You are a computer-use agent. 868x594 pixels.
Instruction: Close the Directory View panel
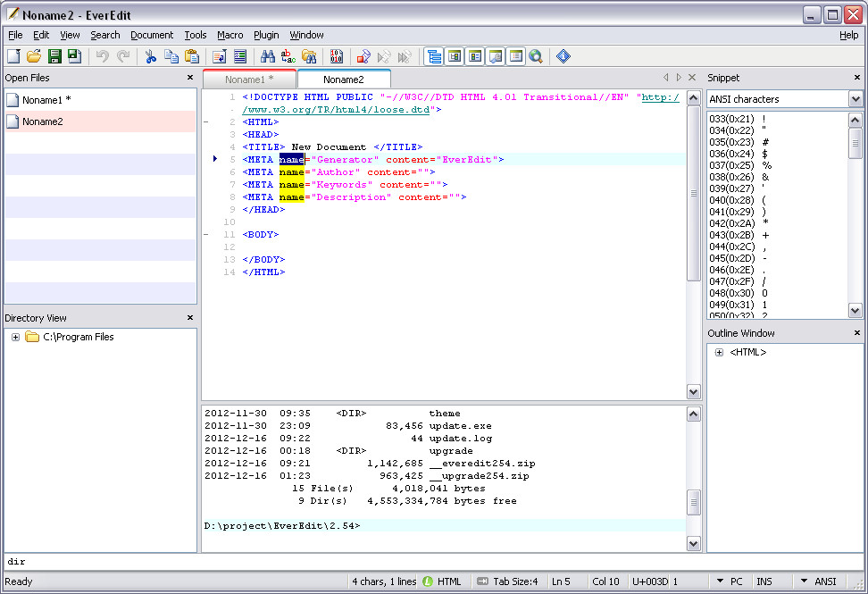point(189,318)
